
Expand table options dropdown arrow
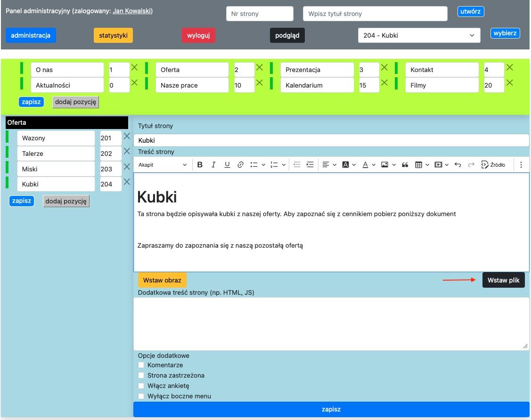pos(427,165)
